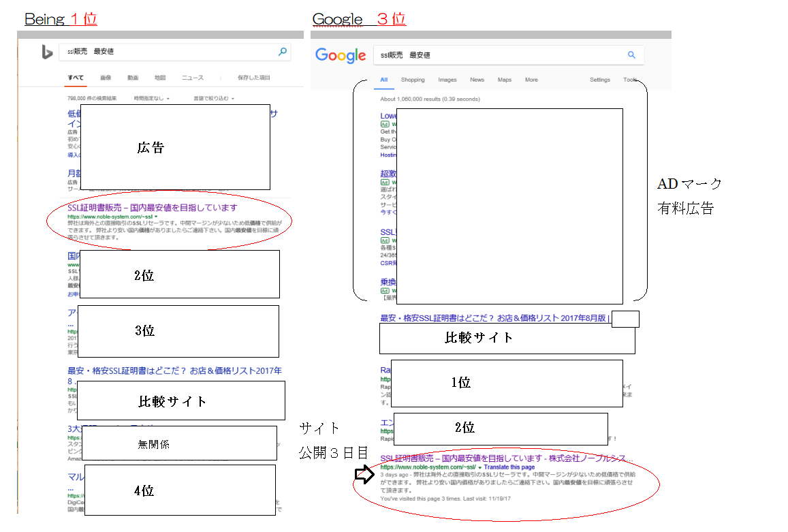
Task: Switch to the Images tab on Google
Action: click(447, 80)
